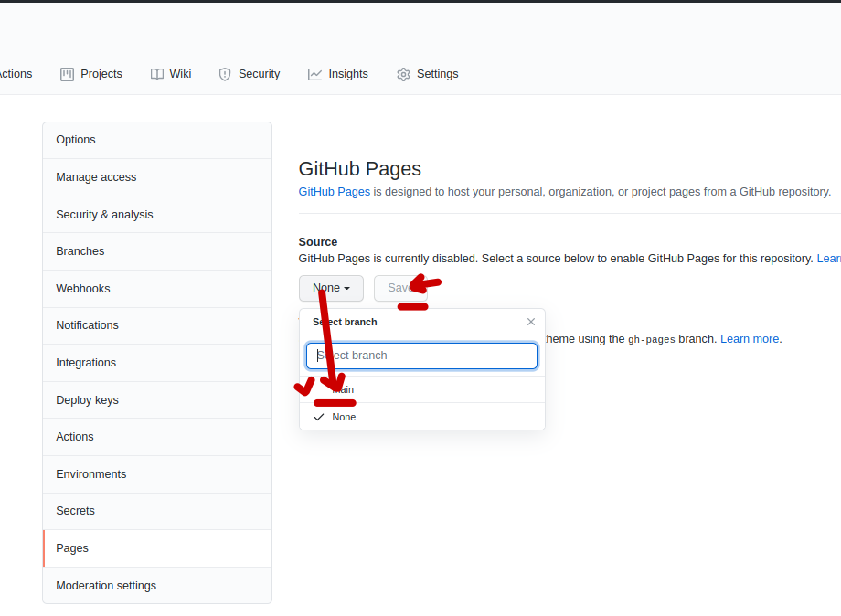Image resolution: width=841 pixels, height=616 pixels.
Task: Click the Save button
Action: [399, 288]
